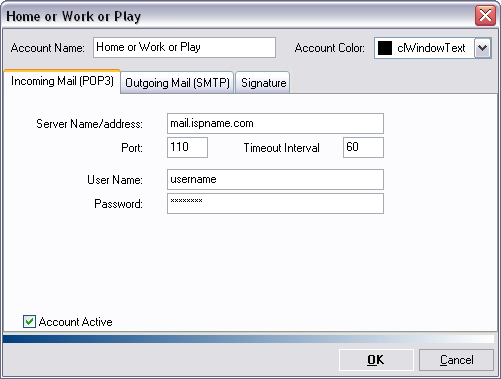This screenshot has height=379, width=501.
Task: Click the User Name field
Action: click(x=275, y=180)
